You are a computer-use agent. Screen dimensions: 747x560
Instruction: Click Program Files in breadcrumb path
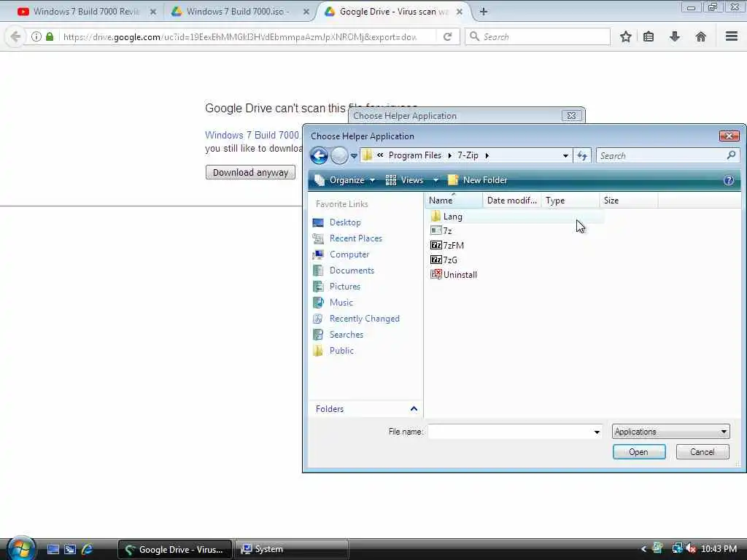point(415,156)
